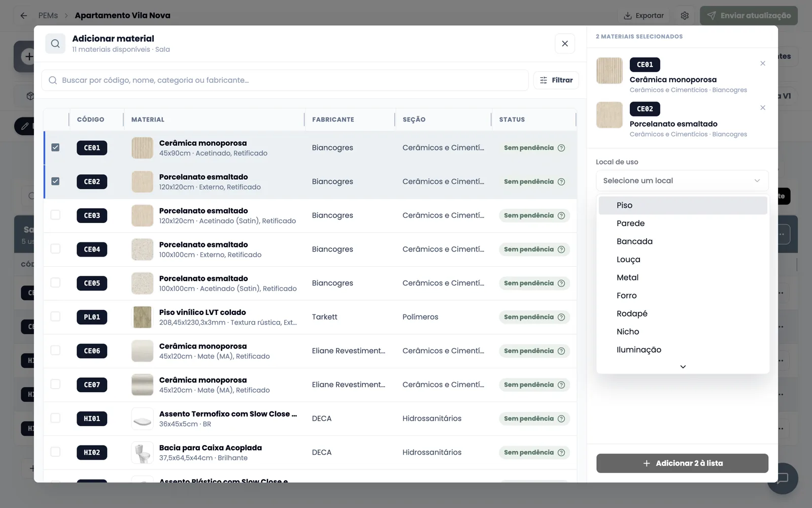812x508 pixels.
Task: Expand more options with the dropdown chevron
Action: pos(683,367)
